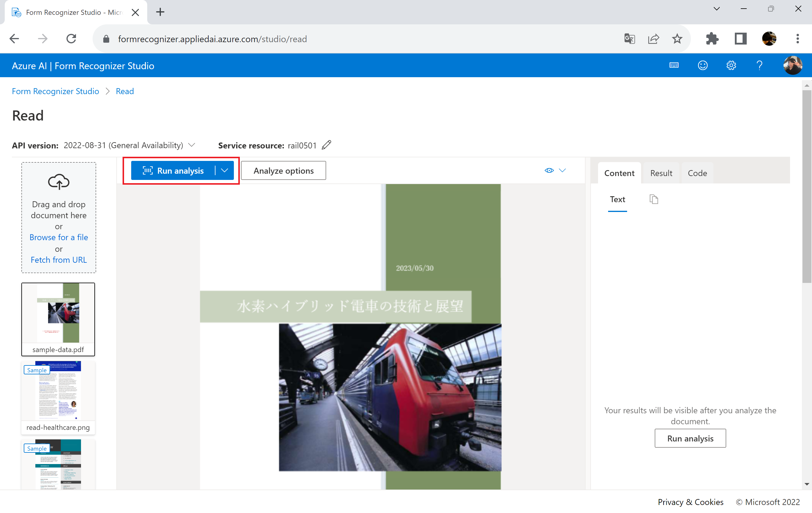Image resolution: width=812 pixels, height=513 pixels.
Task: Copy extracted text using the copy icon
Action: pos(654,199)
